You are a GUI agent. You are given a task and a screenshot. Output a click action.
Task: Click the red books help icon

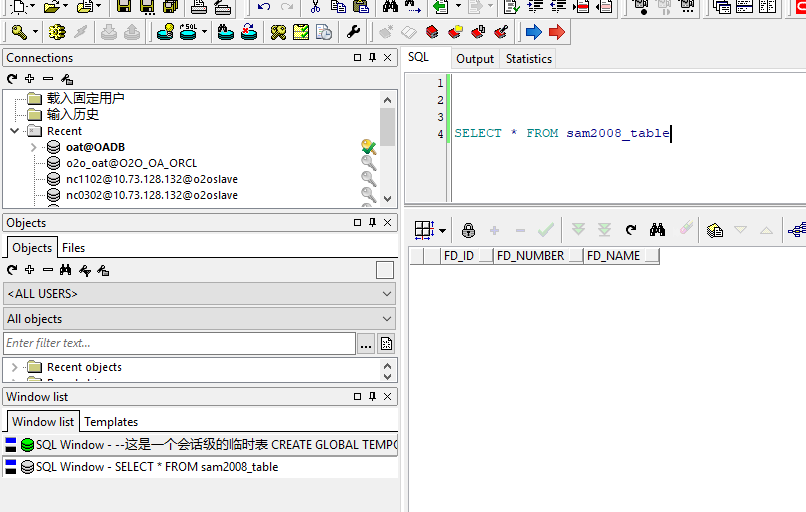click(x=432, y=32)
